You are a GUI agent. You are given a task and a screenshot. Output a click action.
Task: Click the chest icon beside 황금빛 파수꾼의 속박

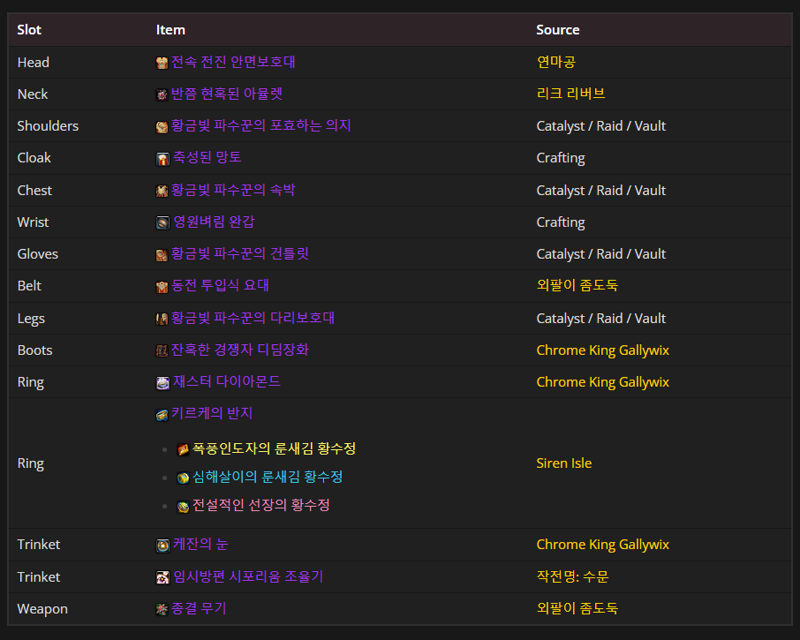coord(162,191)
